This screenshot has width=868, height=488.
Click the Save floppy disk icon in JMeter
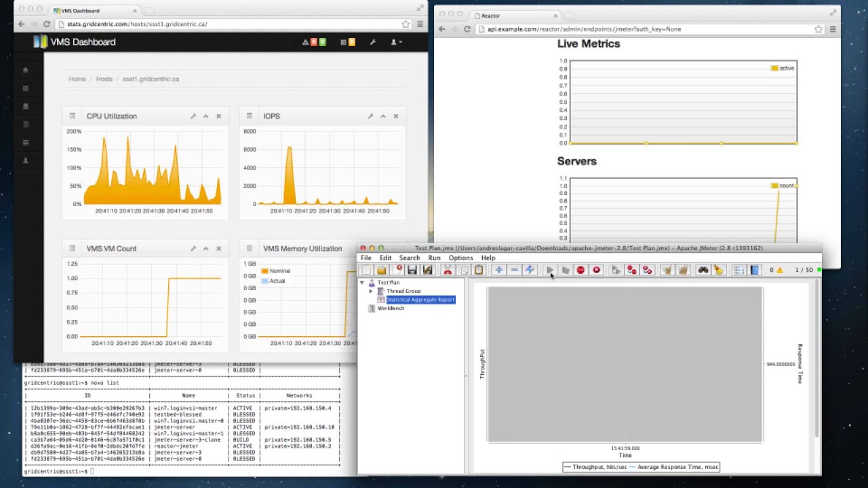pyautogui.click(x=412, y=270)
